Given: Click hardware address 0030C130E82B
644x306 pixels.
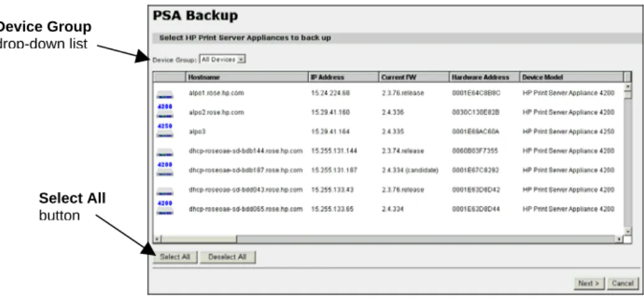Looking at the screenshot, I should pos(476,113).
